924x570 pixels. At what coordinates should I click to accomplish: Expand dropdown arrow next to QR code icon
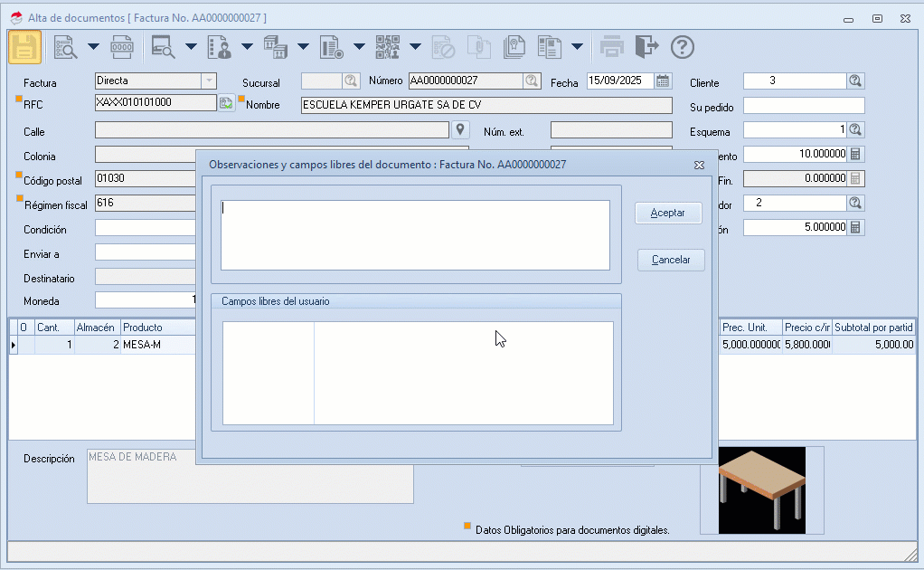pos(415,47)
